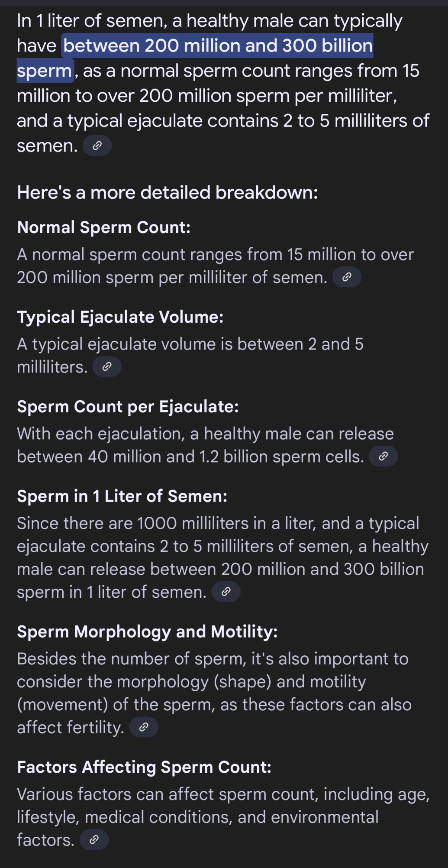The height and width of the screenshot is (868, 448).
Task: Tap the 'Sperm in 1 Liter of Semen:' heading
Action: pos(122,496)
